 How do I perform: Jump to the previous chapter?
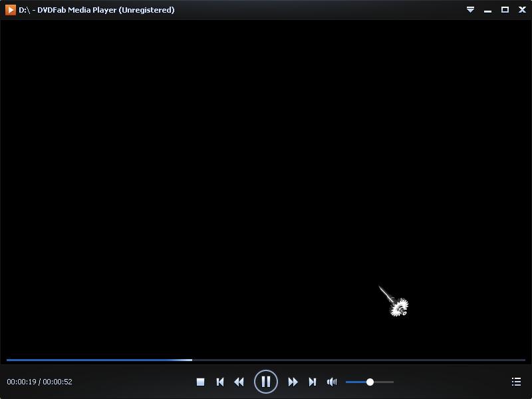tap(220, 382)
